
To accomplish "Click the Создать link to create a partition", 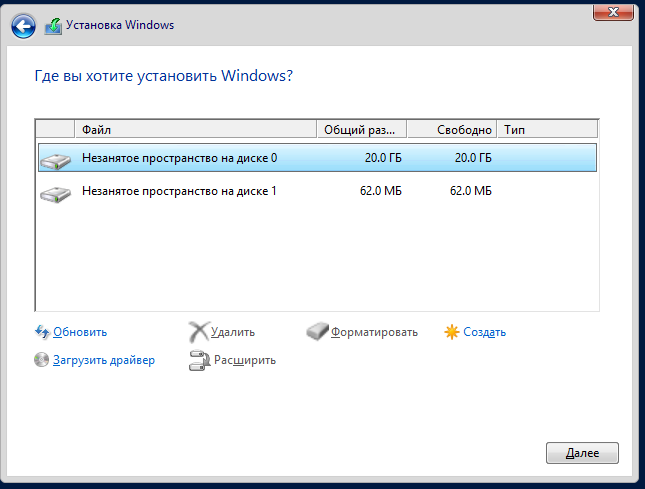I will (485, 332).
